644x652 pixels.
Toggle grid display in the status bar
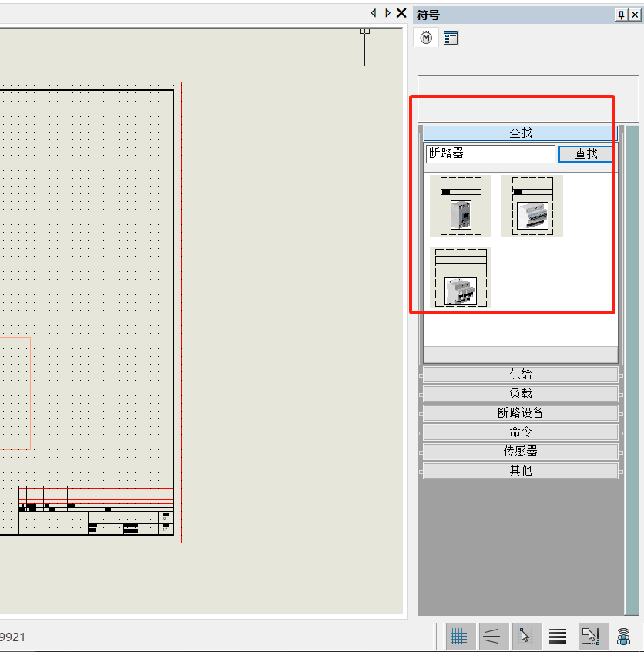coord(459,636)
